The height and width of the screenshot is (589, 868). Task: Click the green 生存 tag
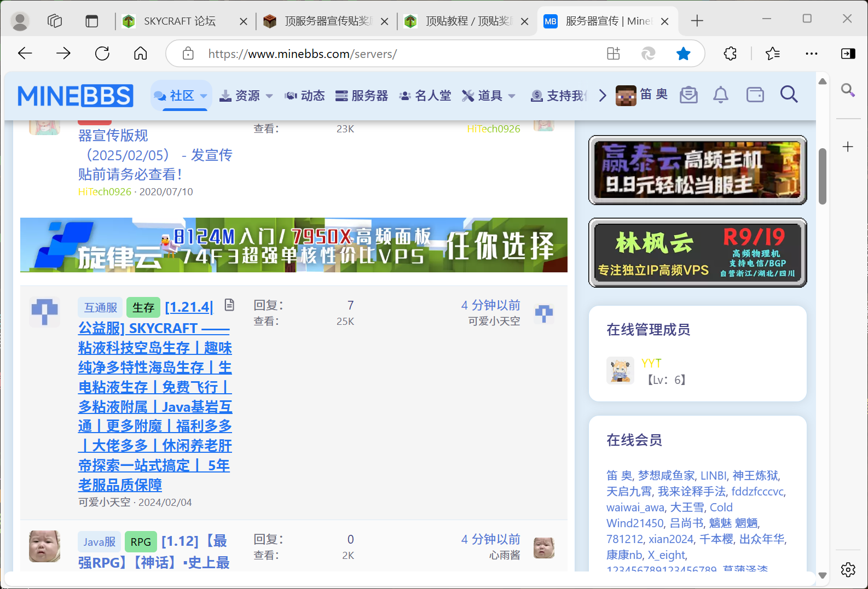click(x=143, y=307)
